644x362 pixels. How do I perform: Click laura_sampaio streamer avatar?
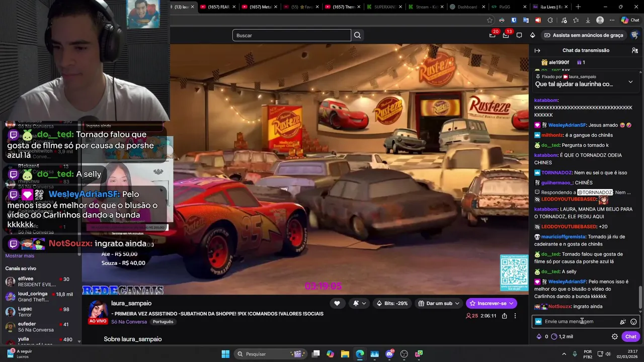coord(98,311)
